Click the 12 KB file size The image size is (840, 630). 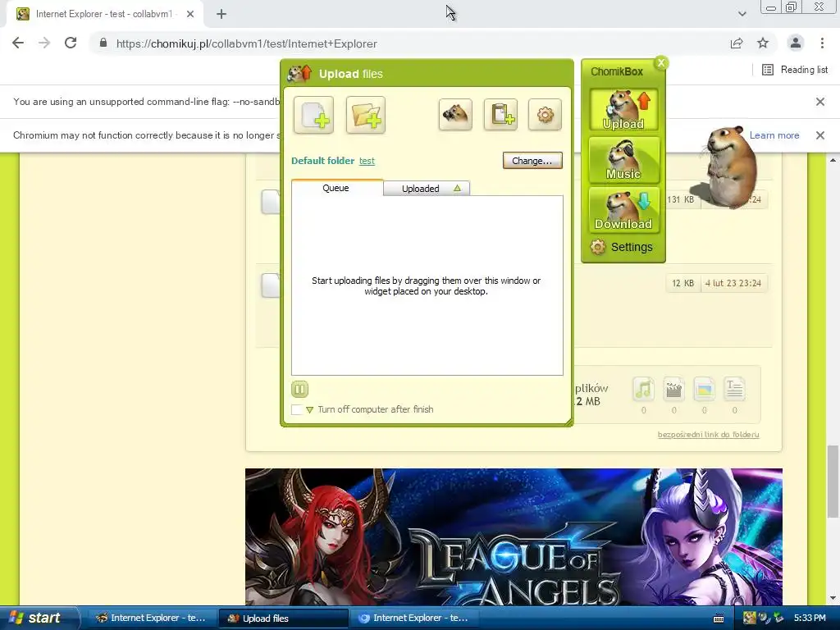tap(683, 283)
